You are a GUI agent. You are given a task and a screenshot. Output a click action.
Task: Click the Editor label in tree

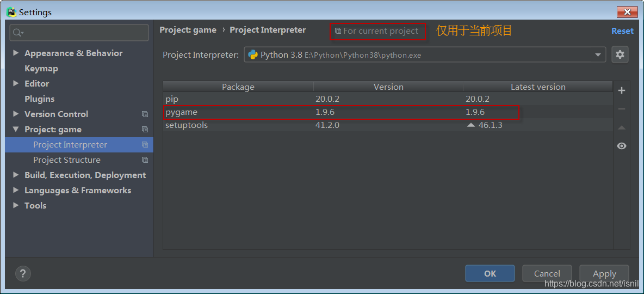click(36, 84)
